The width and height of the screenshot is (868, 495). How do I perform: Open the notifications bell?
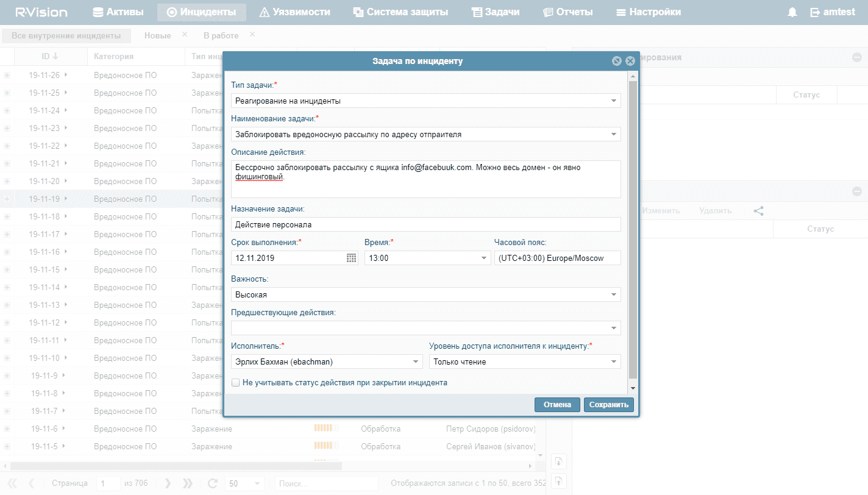point(792,12)
